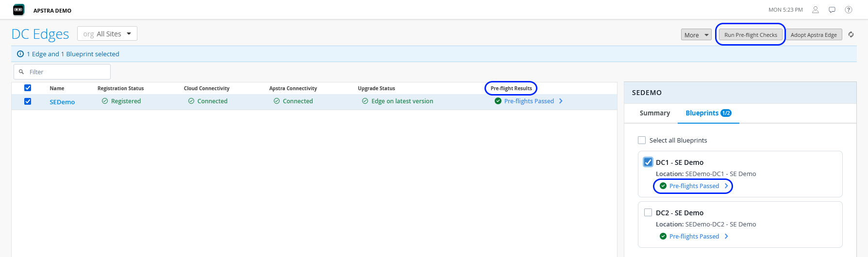Viewport: 868px width, 257px height.
Task: Click green check icon under DC2 - SE Demo
Action: (663, 236)
